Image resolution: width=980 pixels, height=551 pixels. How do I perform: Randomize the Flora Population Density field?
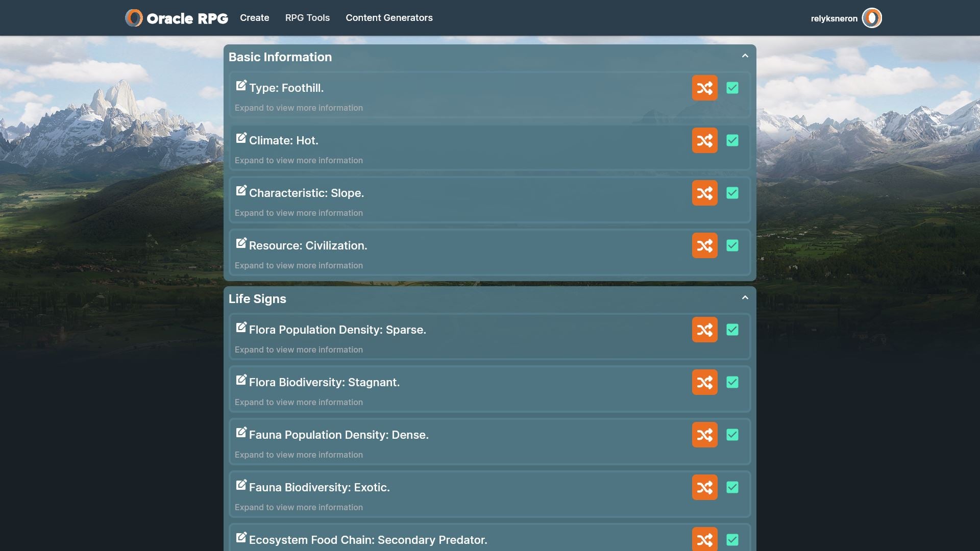[x=704, y=330]
